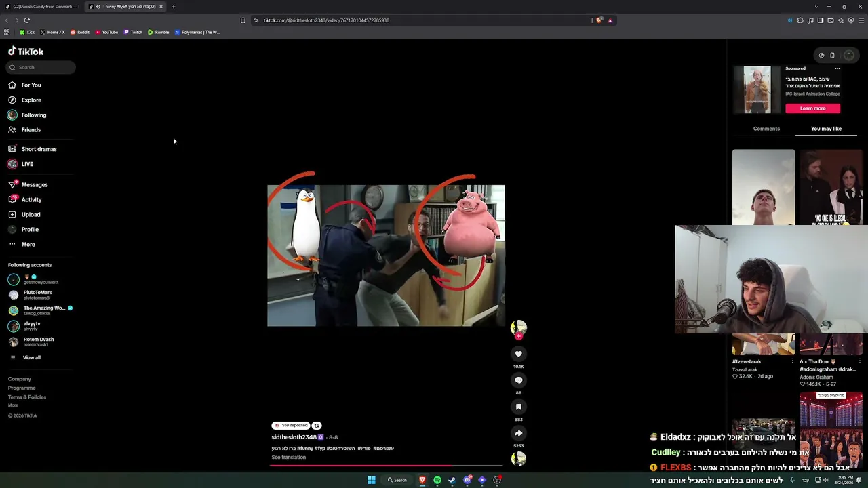Screen dimensions: 868x488
Task: Go to the For You feed
Action: coord(25,85)
